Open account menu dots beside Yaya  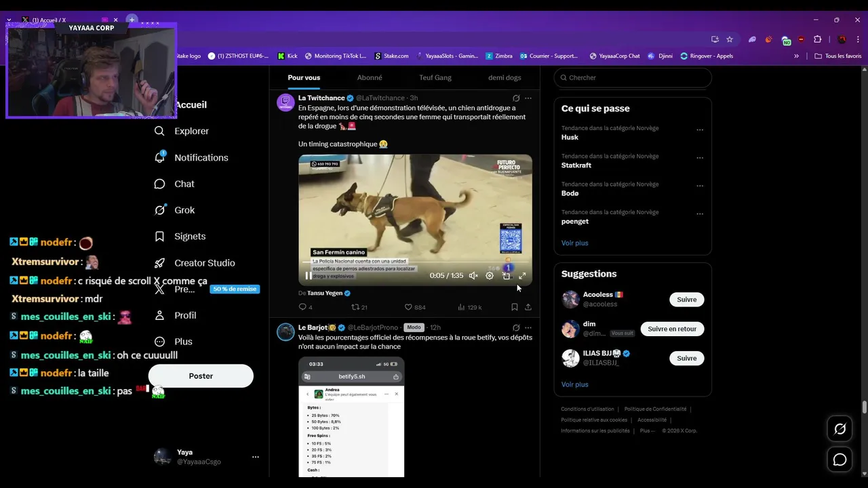(256, 457)
